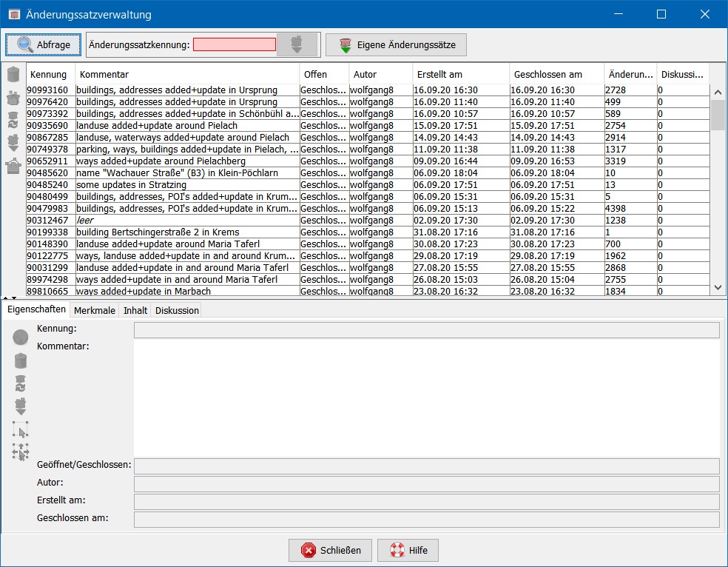Click the table scrollbar's down arrow

point(718,287)
